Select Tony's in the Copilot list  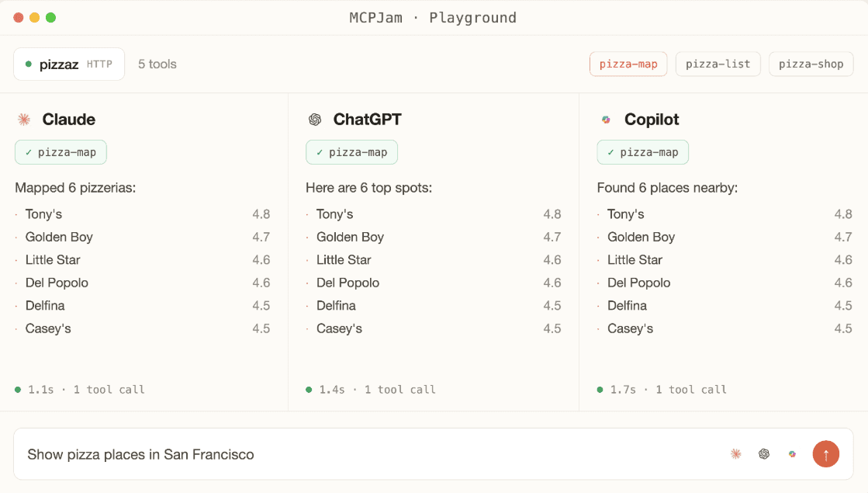click(x=625, y=214)
